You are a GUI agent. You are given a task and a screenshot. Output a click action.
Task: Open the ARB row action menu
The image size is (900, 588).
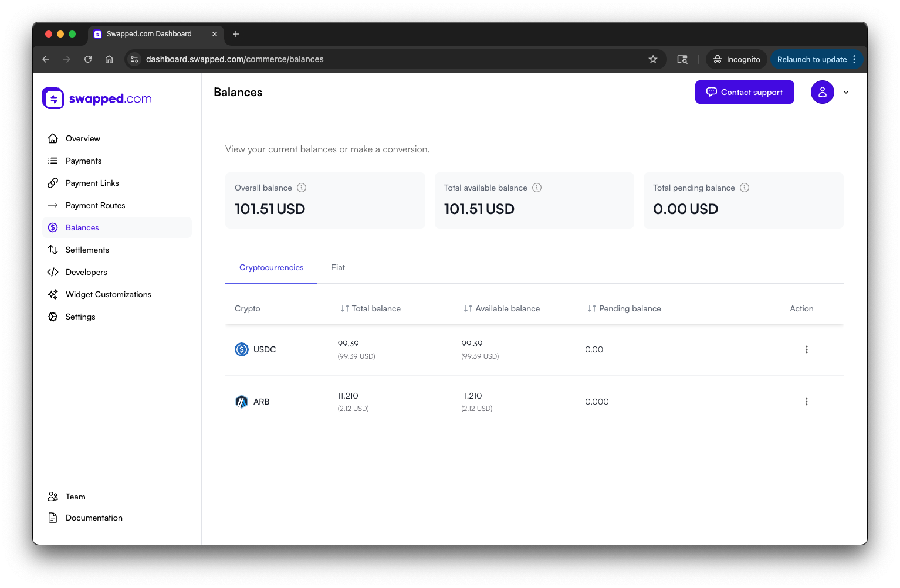point(807,402)
